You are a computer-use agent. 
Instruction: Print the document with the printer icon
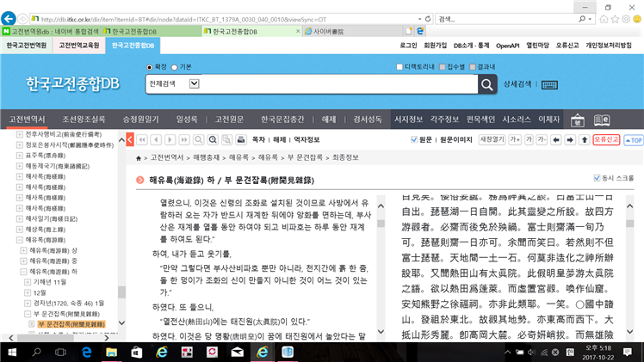pyautogui.click(x=241, y=140)
